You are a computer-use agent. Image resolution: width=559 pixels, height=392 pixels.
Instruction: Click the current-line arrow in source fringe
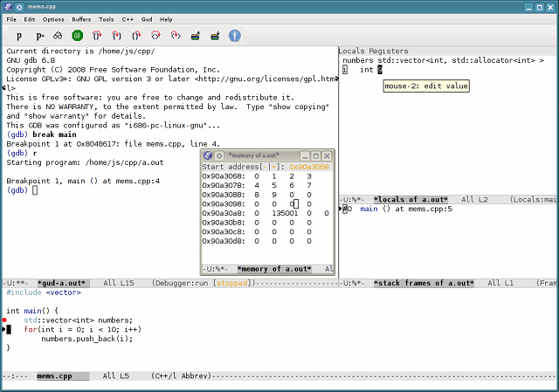pyautogui.click(x=3, y=329)
